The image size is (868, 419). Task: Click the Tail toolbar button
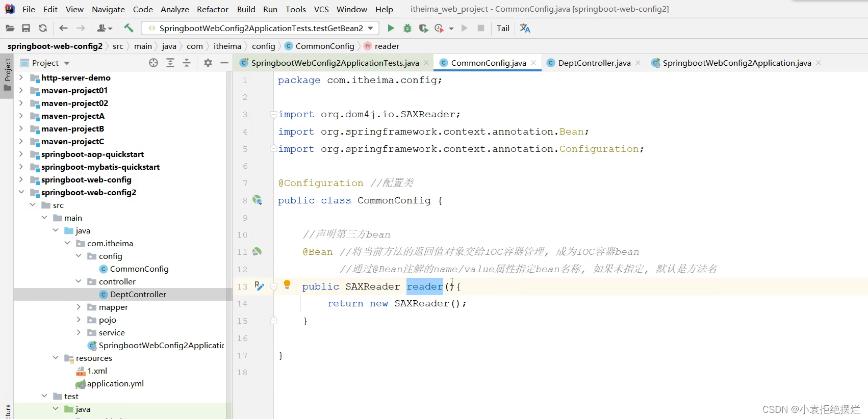coord(503,28)
